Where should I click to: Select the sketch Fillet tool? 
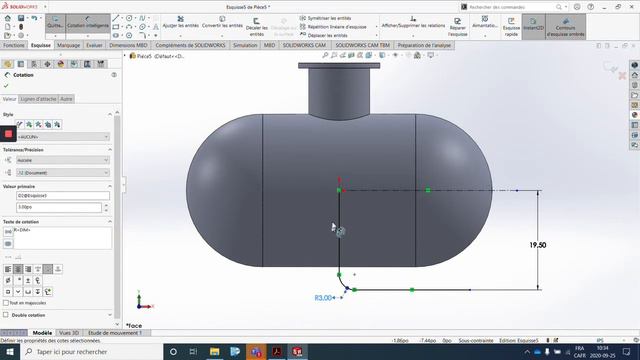(x=142, y=36)
